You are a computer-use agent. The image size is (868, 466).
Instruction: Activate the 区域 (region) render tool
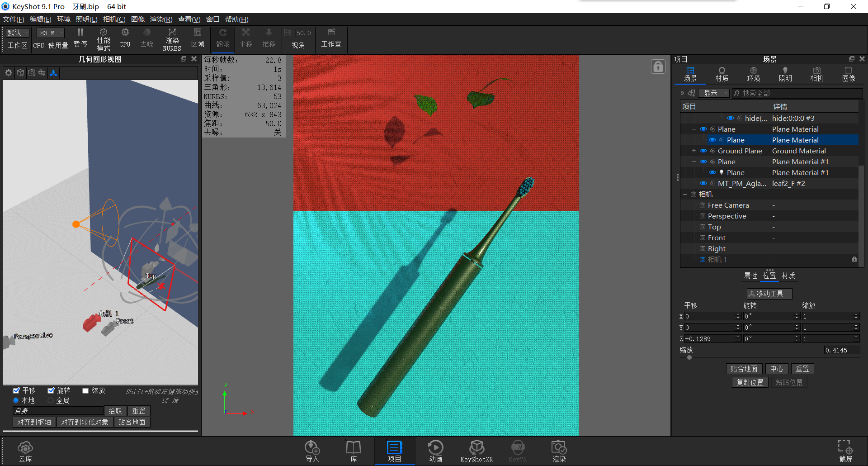[197, 38]
